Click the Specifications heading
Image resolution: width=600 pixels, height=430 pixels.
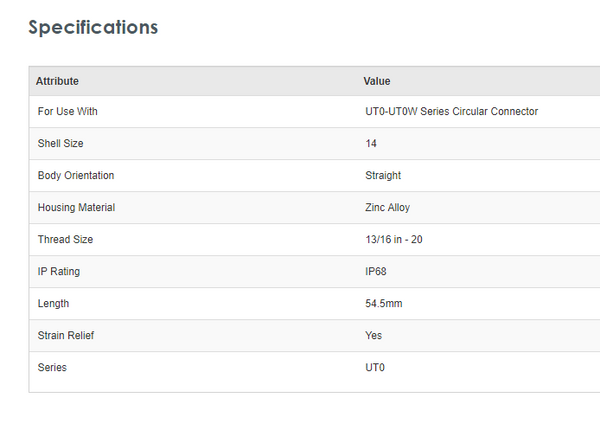[93, 27]
